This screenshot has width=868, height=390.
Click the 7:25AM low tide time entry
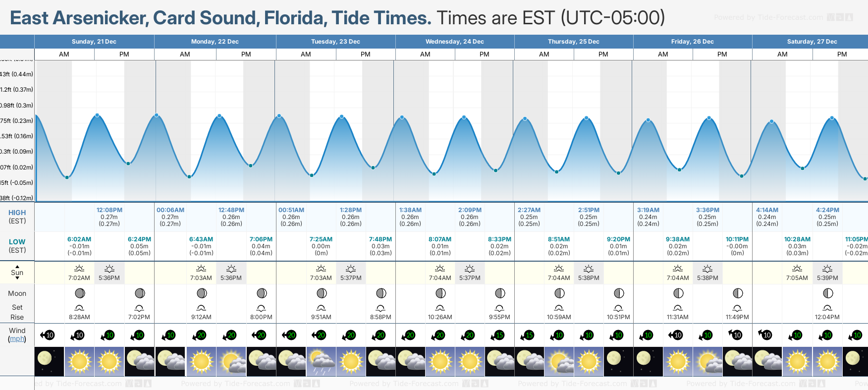(321, 239)
